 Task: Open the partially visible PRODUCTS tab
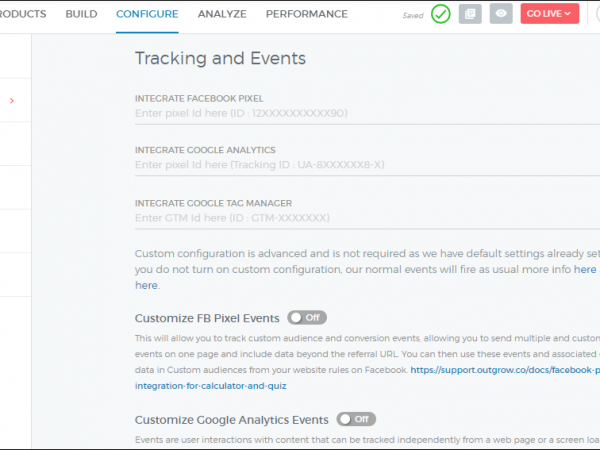(x=24, y=14)
